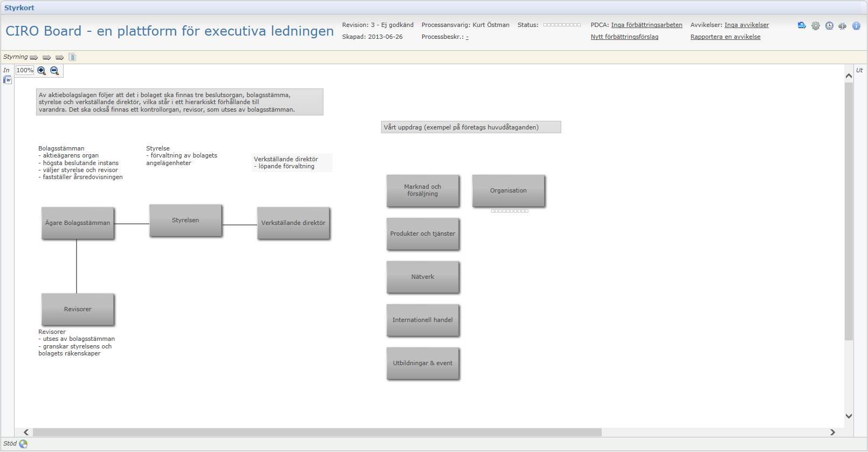This screenshot has width=868, height=452.
Task: Open the Nätverk box
Action: [x=423, y=277]
